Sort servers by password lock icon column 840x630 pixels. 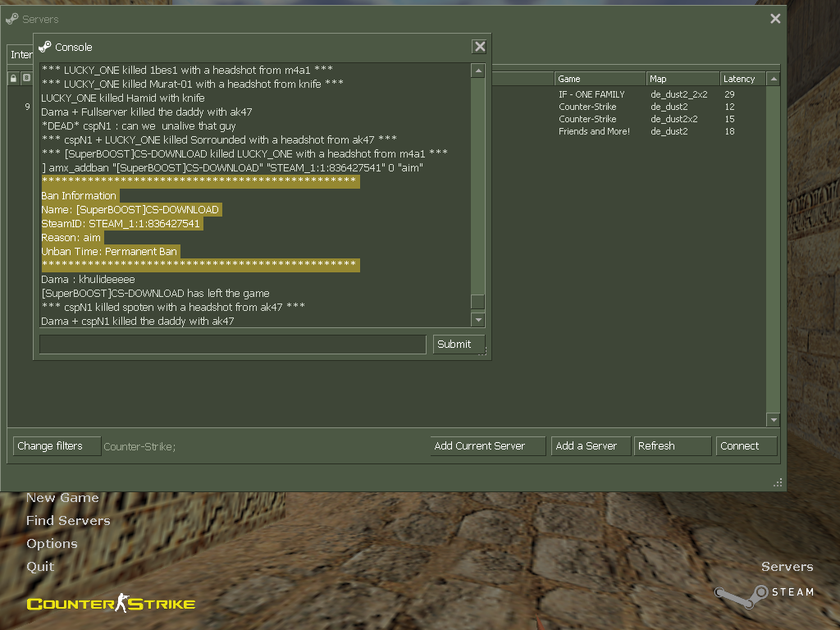coord(13,79)
